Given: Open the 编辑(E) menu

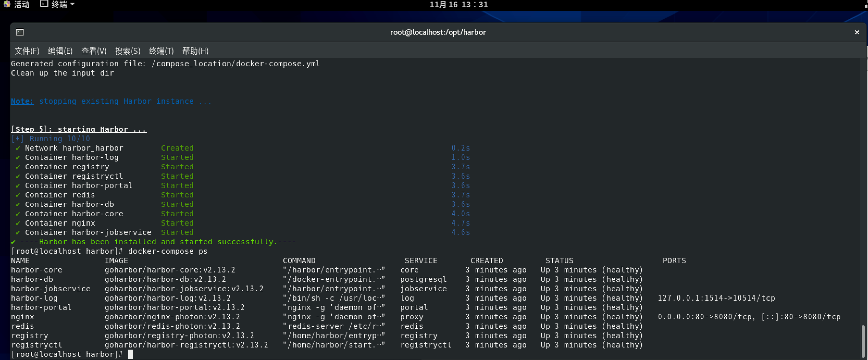Looking at the screenshot, I should pos(60,51).
